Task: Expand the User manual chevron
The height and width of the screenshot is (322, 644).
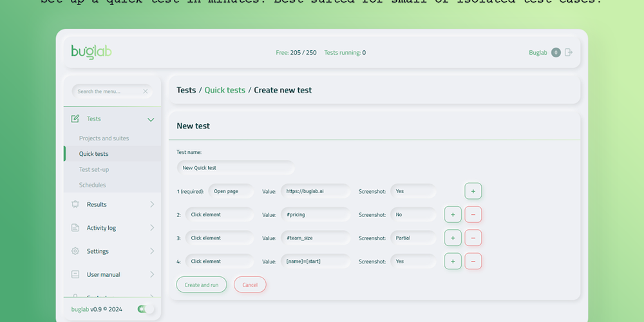Action: point(152,274)
